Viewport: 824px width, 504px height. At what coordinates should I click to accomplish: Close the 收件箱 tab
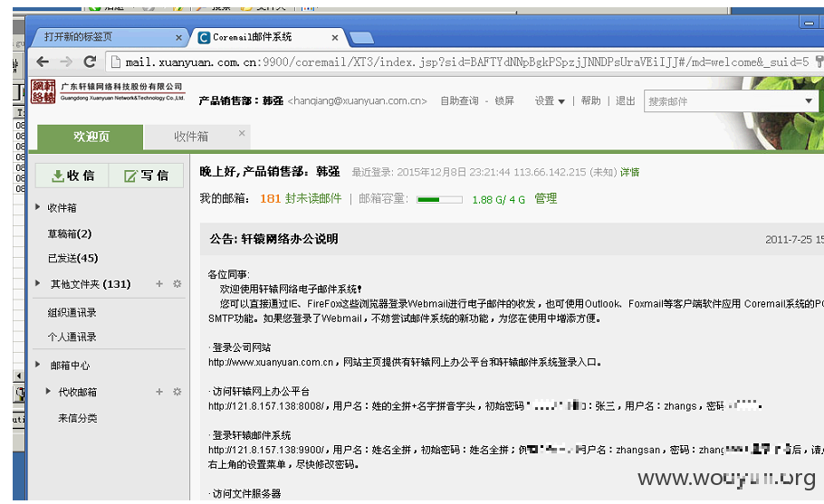click(242, 133)
